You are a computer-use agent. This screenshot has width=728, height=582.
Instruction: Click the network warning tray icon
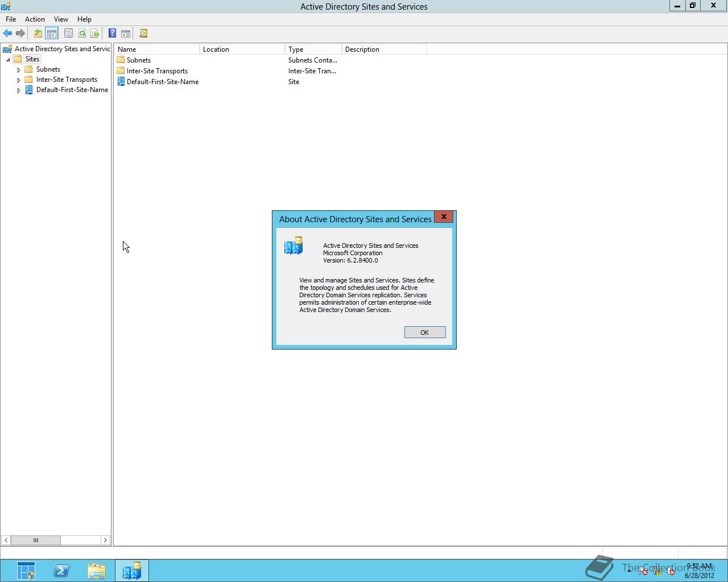tap(657, 571)
